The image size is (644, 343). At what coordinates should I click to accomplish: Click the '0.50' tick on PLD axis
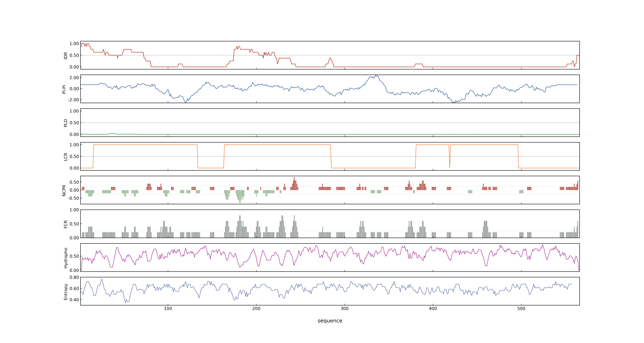pos(74,123)
